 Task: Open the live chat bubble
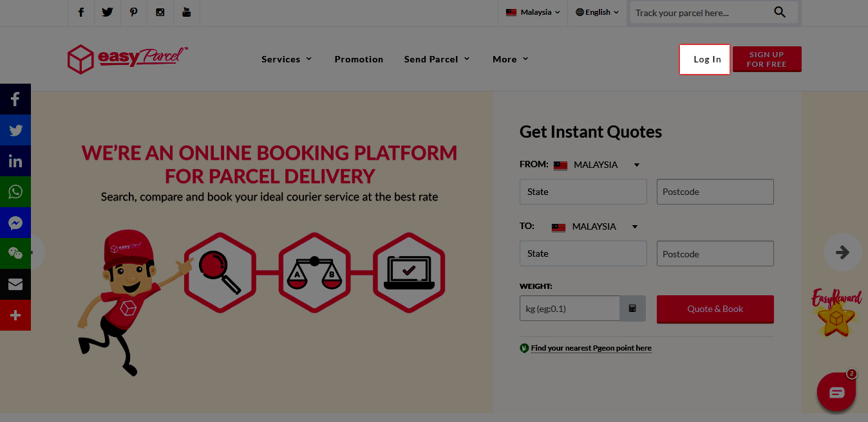[836, 392]
